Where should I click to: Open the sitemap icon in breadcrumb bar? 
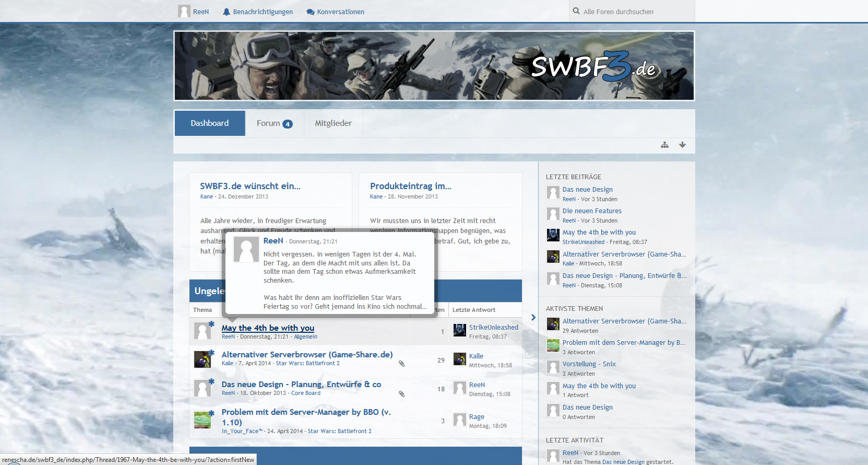(664, 145)
